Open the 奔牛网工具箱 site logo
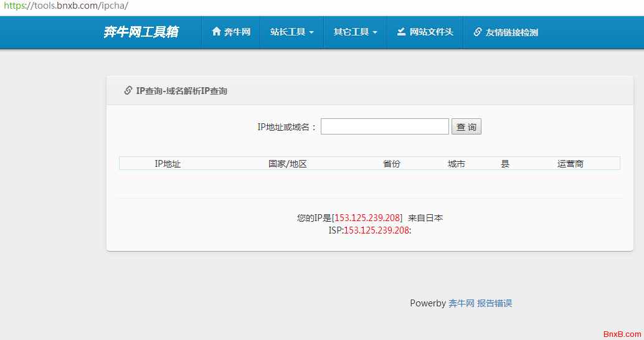This screenshot has height=340, width=644. [141, 32]
